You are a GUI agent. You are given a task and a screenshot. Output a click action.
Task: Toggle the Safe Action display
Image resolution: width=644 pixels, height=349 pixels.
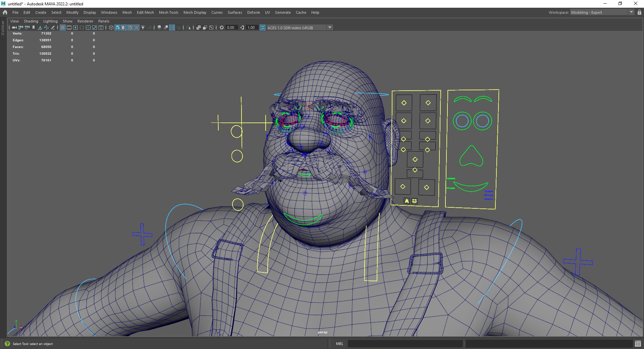click(95, 28)
